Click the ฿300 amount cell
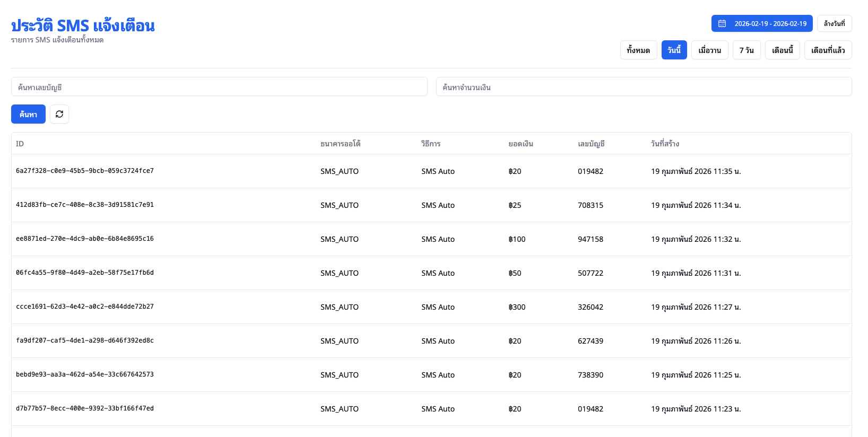 [517, 307]
